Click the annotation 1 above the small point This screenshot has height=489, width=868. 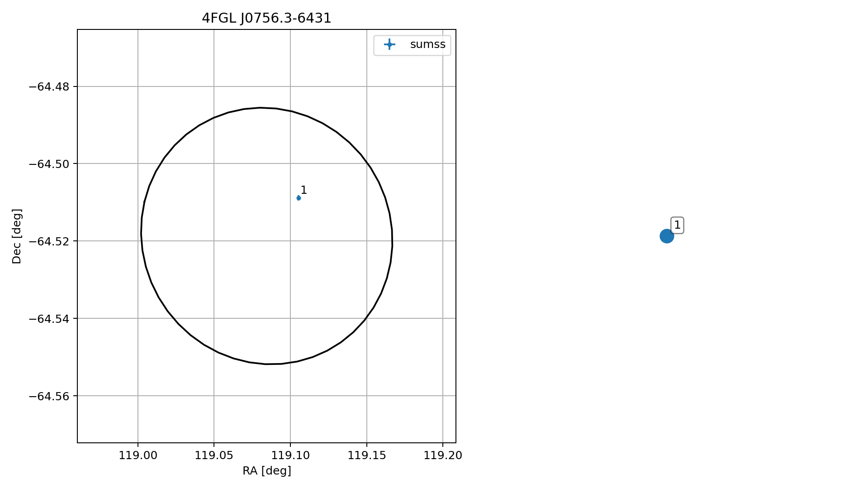click(x=304, y=190)
